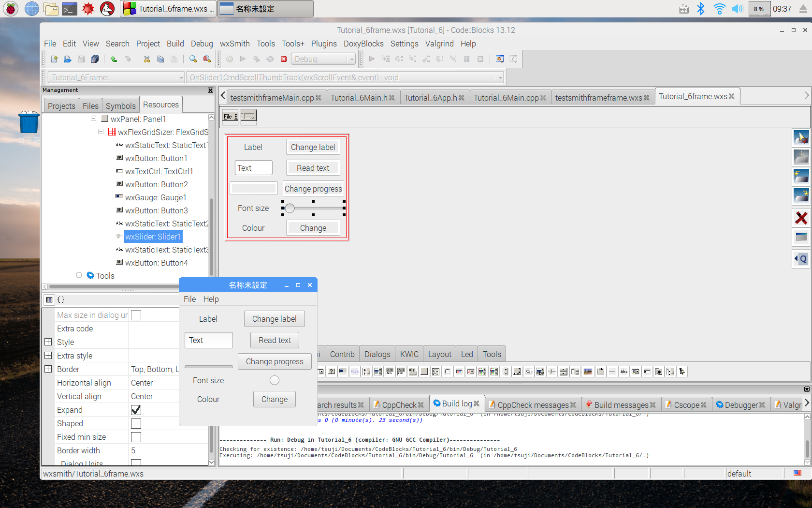812x508 pixels.
Task: Switch to the Tutorial_6Main.cpp editor tab
Action: tap(510, 98)
